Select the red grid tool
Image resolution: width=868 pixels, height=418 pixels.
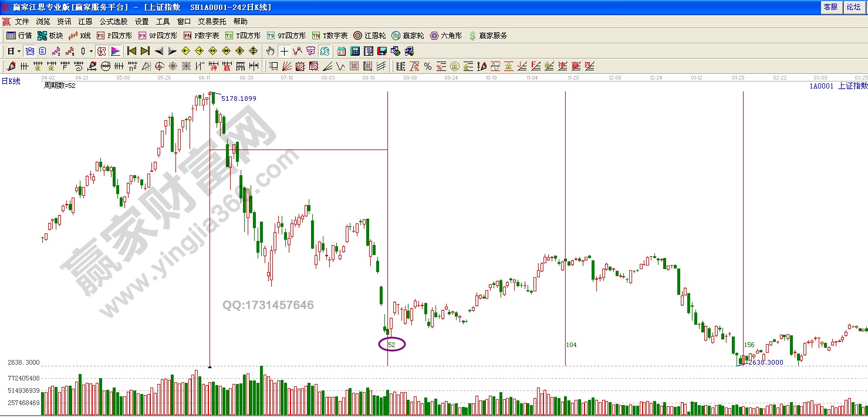pyautogui.click(x=354, y=66)
